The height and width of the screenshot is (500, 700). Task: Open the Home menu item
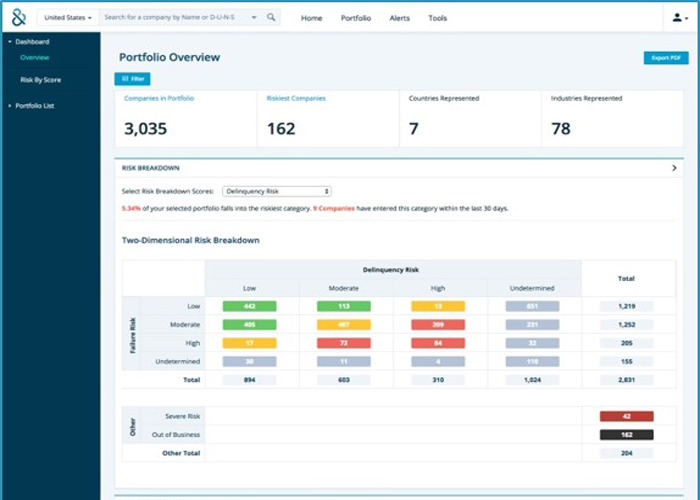click(312, 18)
